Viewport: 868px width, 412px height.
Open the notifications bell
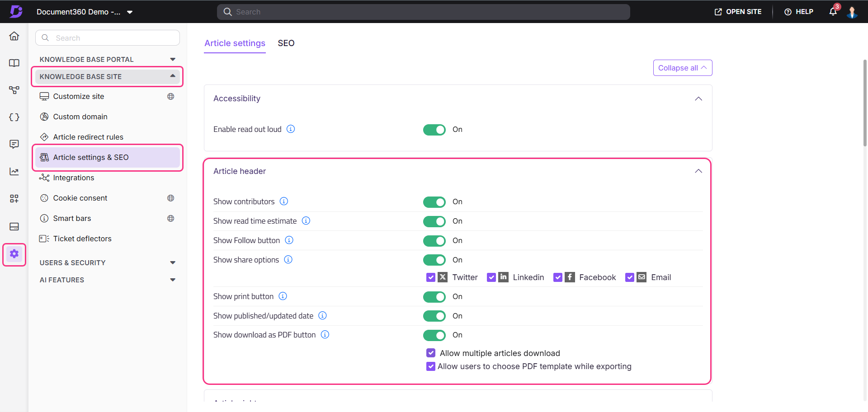coord(833,12)
